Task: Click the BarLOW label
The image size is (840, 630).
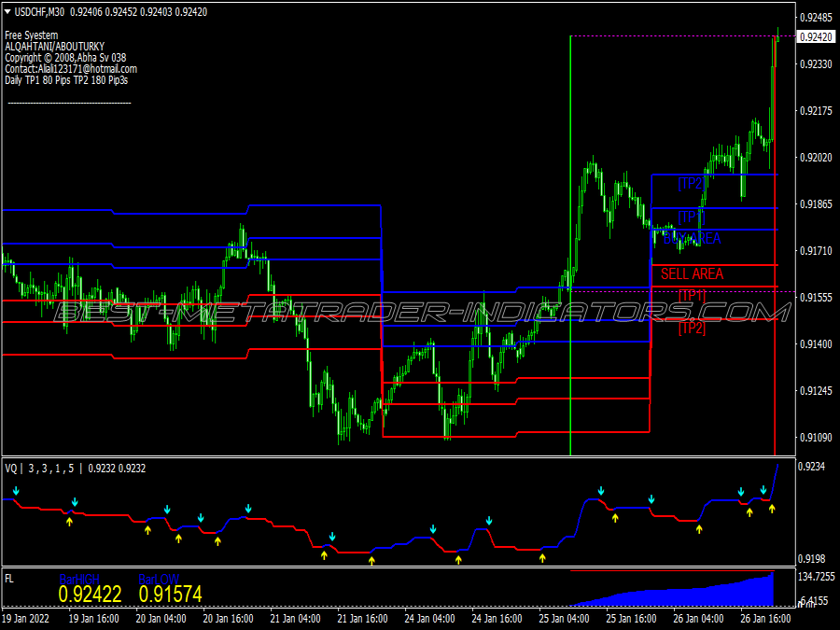Action: (159, 580)
